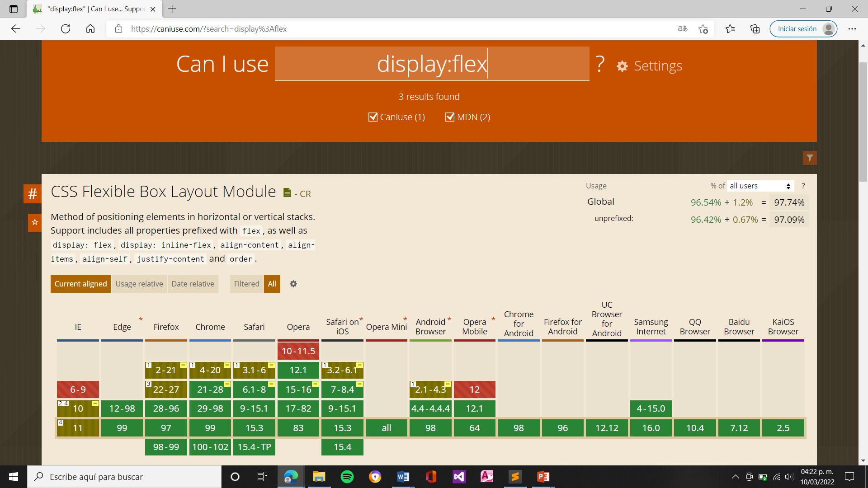
Task: Click the browser refresh button
Action: point(66,29)
